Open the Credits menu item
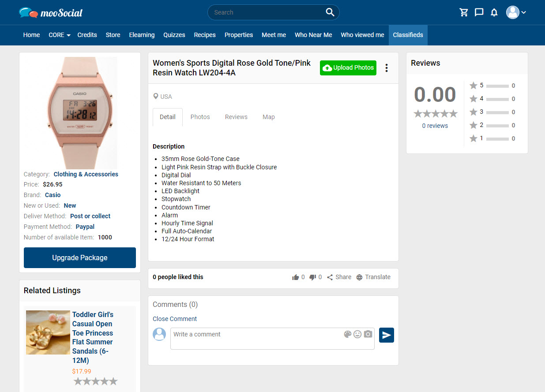This screenshot has width=545, height=392. (x=87, y=35)
